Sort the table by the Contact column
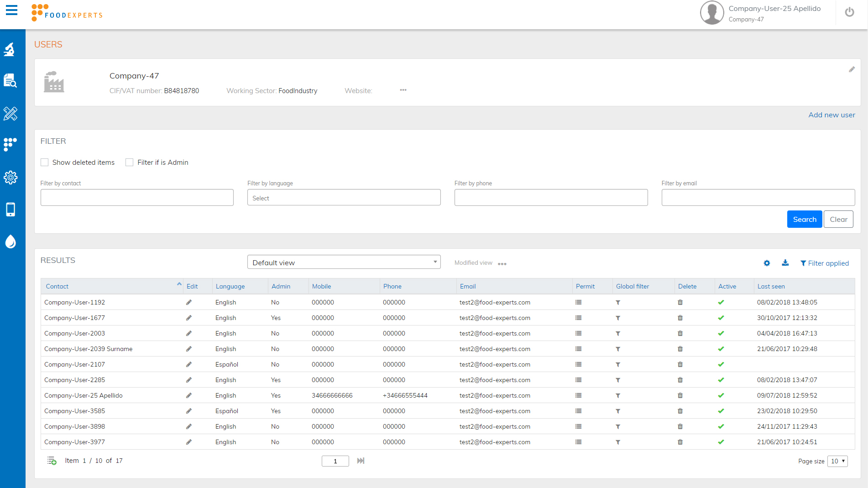The image size is (868, 488). pos(58,286)
